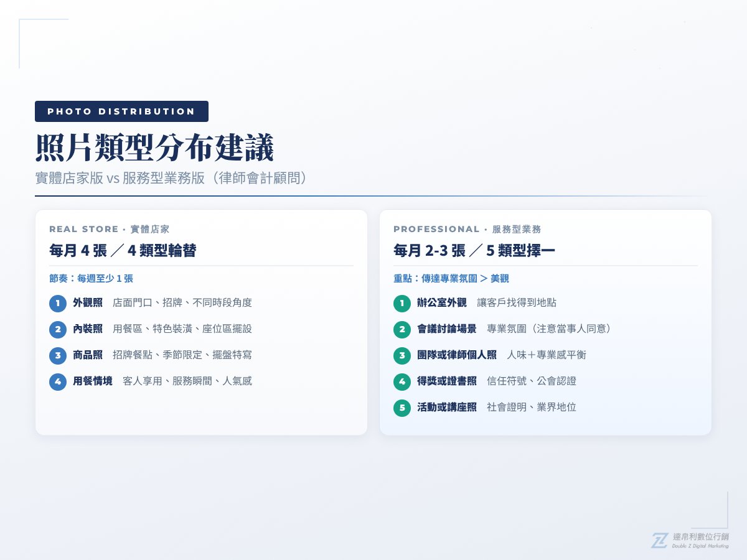Screen dimensions: 747x560
Task: Click the green number 2 badge beside 會議討論場景
Action: pyautogui.click(x=402, y=329)
